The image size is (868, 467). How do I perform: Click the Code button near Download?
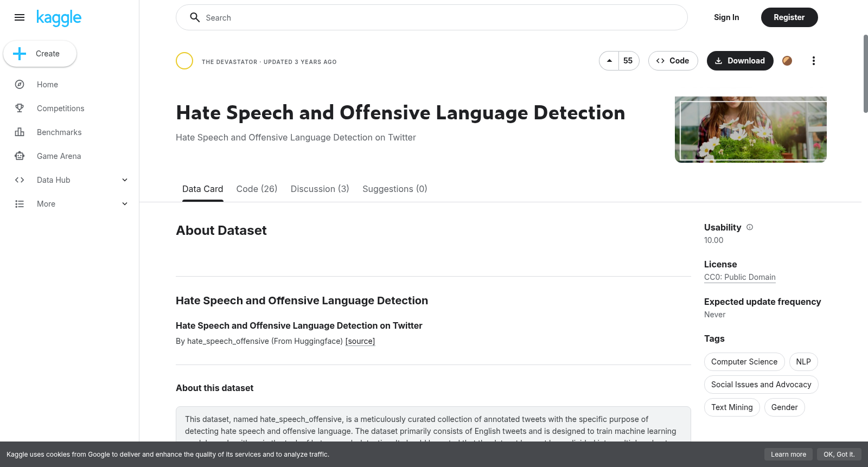click(x=673, y=61)
